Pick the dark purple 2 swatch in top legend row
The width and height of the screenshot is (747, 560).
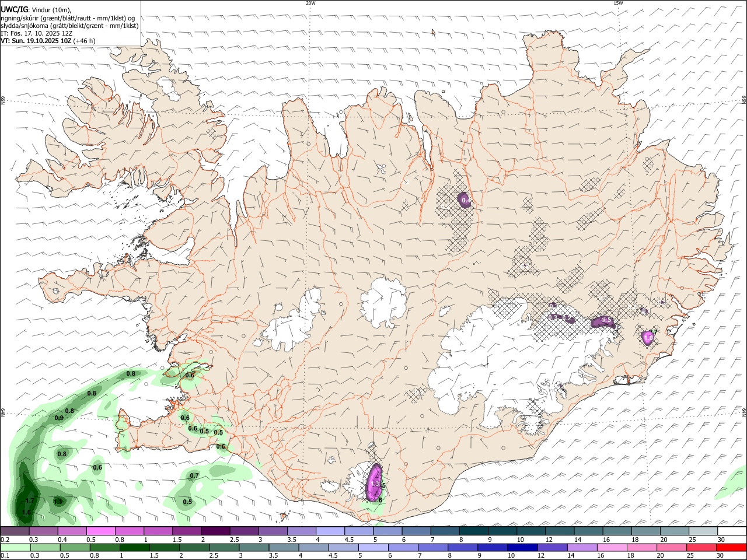(215, 531)
